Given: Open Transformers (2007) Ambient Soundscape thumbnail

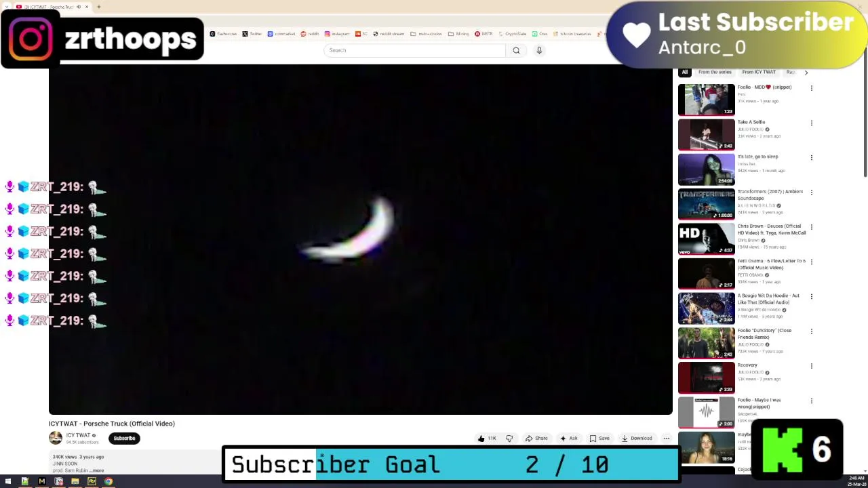Looking at the screenshot, I should pyautogui.click(x=706, y=204).
